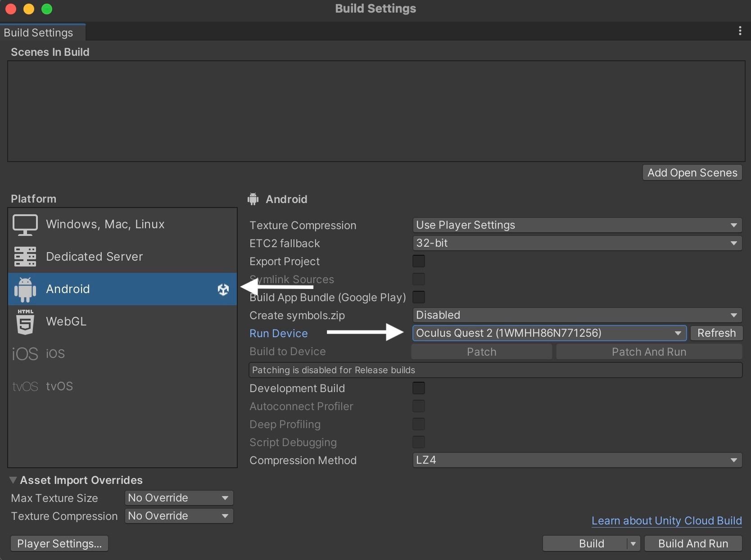Click the Build And Run button
Viewport: 751px width, 560px height.
click(693, 544)
